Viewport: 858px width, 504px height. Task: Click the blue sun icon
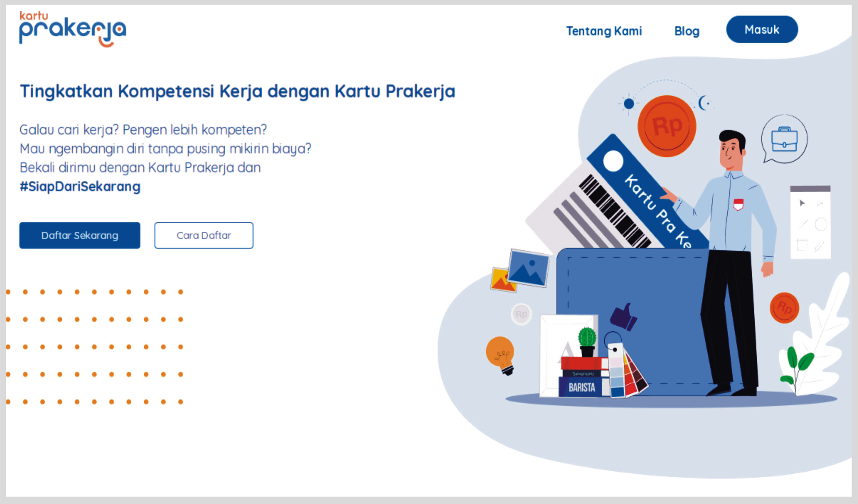click(629, 103)
